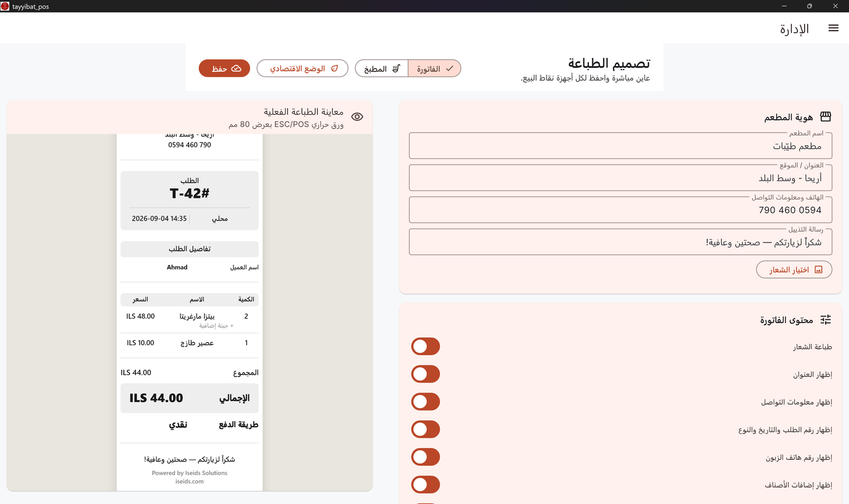
Task: Click the eye icon in preview header
Action: click(x=357, y=117)
